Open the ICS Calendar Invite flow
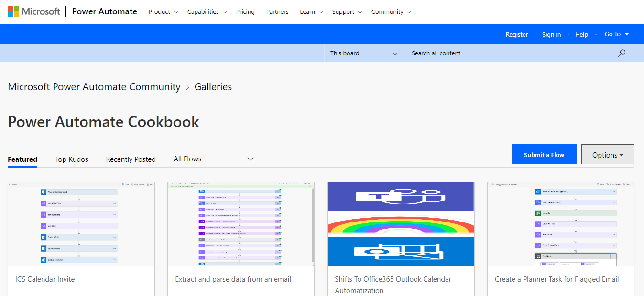The height and width of the screenshot is (296, 644). pos(45,279)
